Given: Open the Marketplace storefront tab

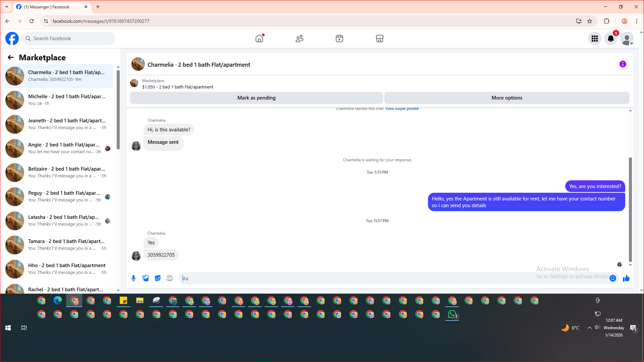Looking at the screenshot, I should [379, 39].
